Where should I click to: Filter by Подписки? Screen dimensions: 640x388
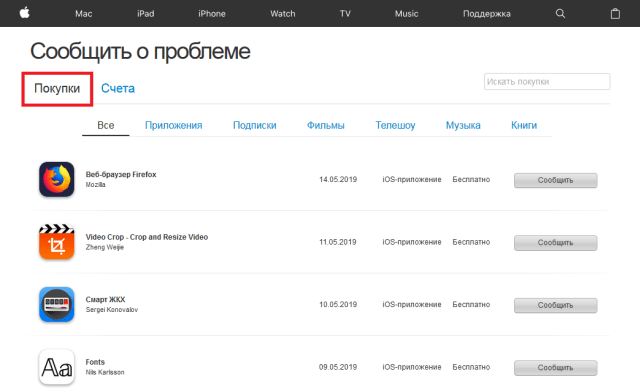coord(255,125)
